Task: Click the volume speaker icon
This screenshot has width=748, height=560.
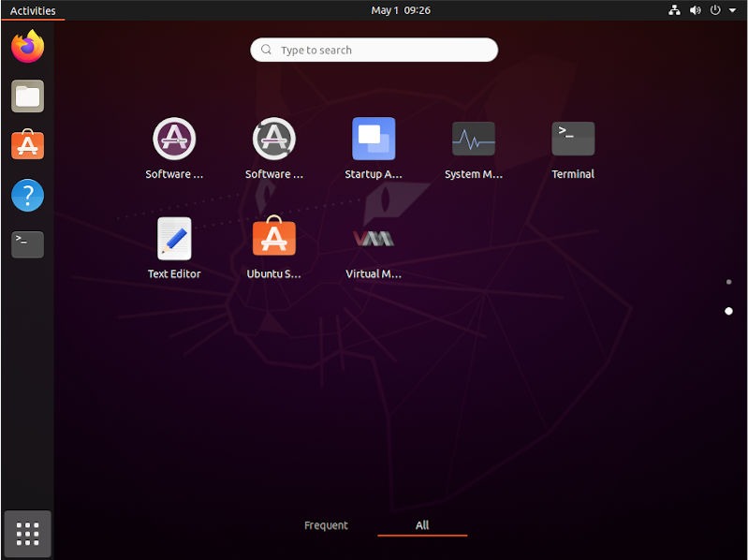Action: [x=695, y=10]
